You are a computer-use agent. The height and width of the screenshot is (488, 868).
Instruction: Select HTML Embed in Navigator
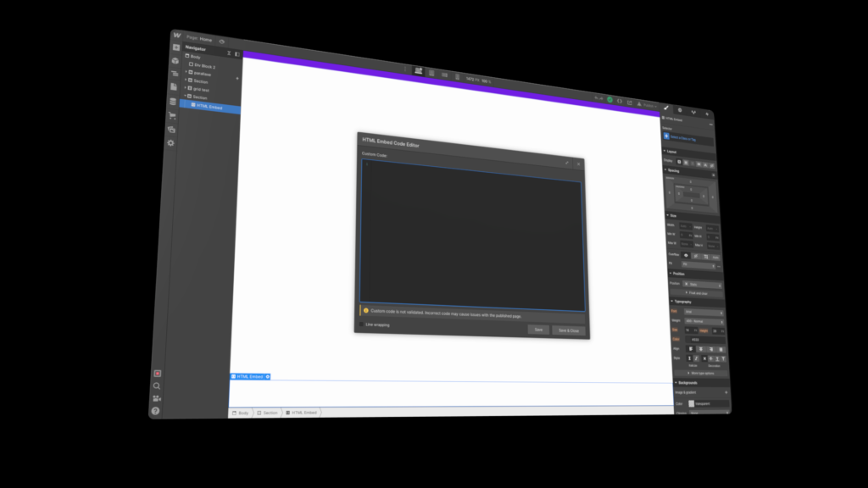coord(210,107)
